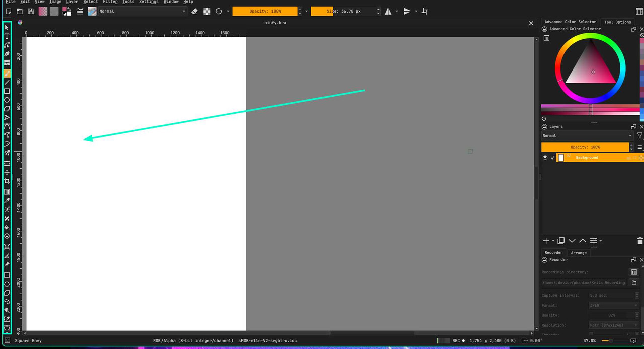Switch to the Recorder tab
644x349 pixels.
553,253
